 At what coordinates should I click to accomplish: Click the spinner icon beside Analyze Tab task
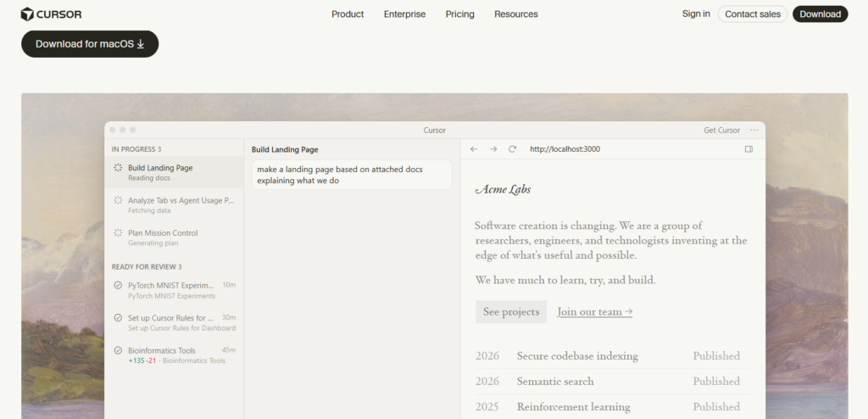(x=118, y=200)
